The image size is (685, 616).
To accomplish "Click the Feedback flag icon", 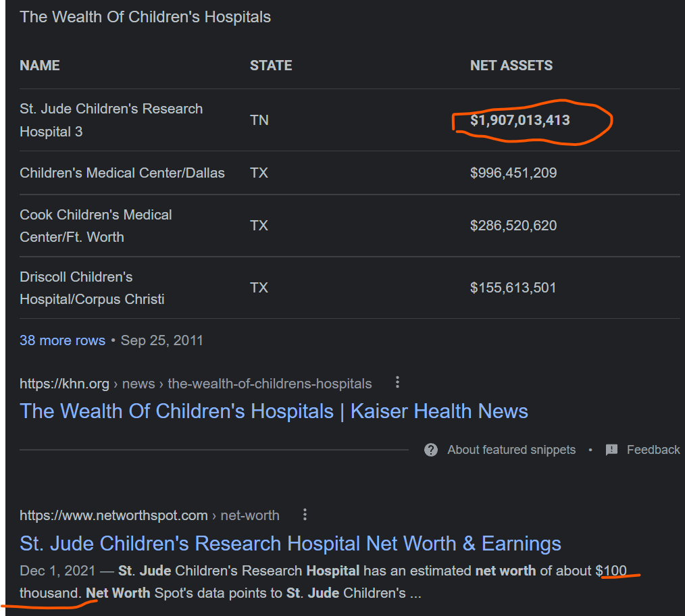I will point(611,450).
